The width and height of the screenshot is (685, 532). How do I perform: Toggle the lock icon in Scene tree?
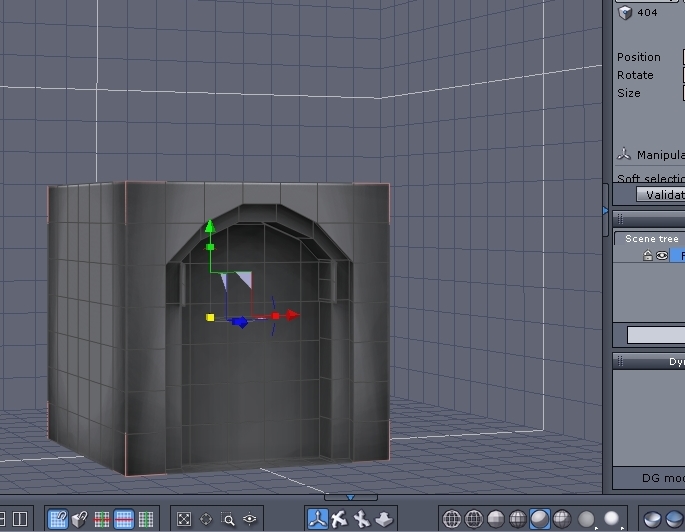[x=648, y=256]
